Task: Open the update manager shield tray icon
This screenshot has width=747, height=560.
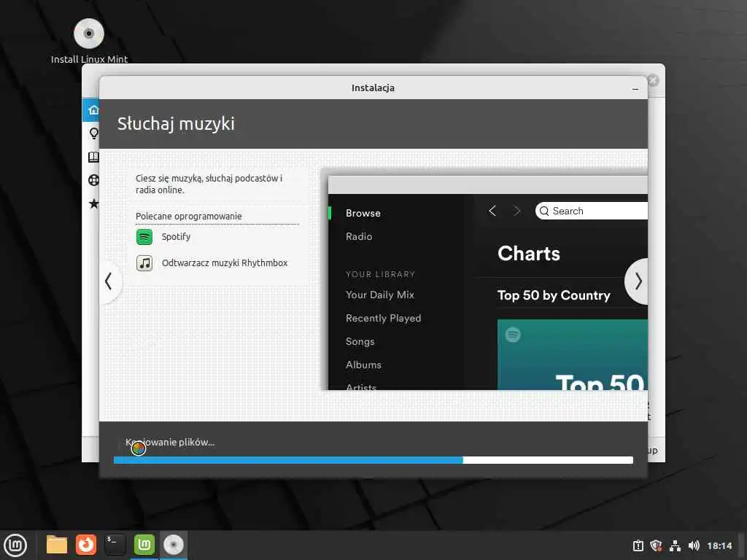Action: click(656, 545)
